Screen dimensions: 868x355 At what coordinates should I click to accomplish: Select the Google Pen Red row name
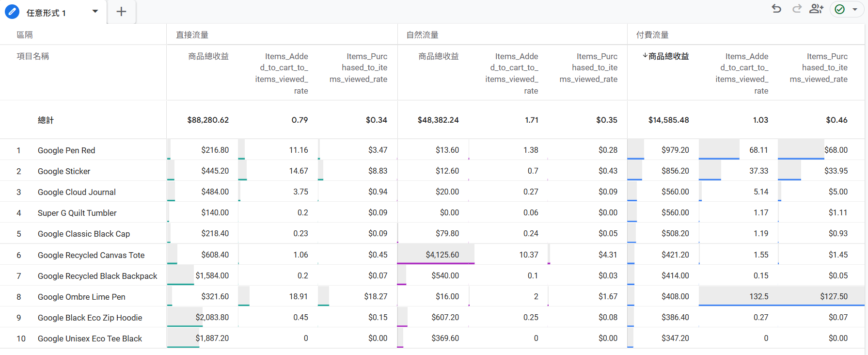click(66, 150)
